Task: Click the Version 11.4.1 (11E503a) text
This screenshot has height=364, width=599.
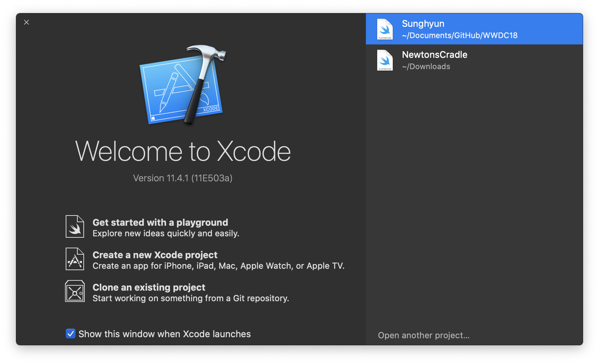Action: point(183,178)
